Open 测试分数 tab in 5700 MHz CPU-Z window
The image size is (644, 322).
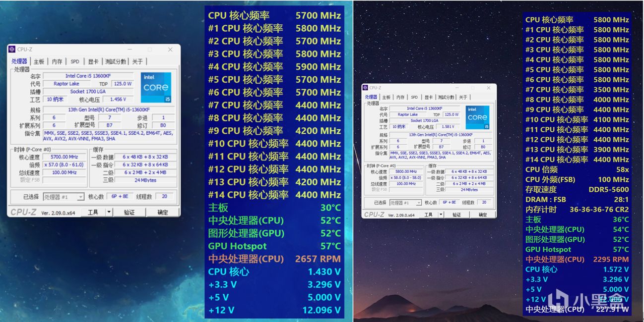coord(116,61)
